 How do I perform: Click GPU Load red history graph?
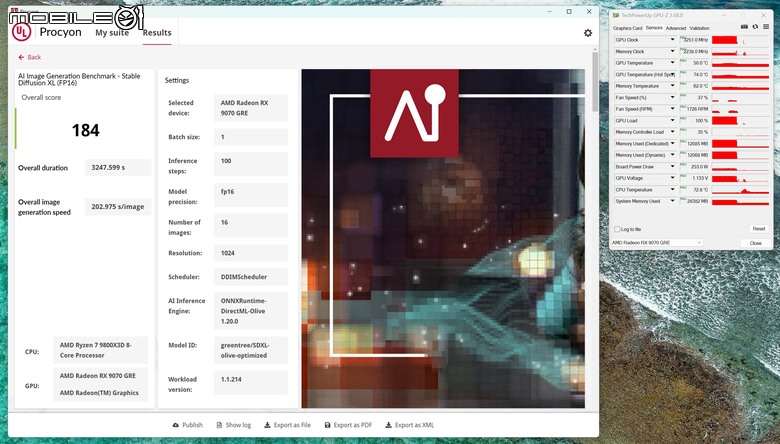coord(740,120)
